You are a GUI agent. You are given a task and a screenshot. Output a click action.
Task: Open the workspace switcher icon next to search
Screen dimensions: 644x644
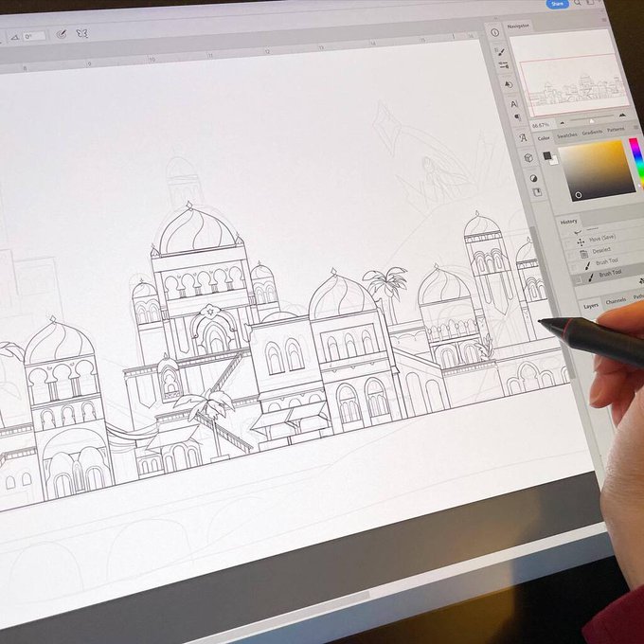(x=590, y=2)
